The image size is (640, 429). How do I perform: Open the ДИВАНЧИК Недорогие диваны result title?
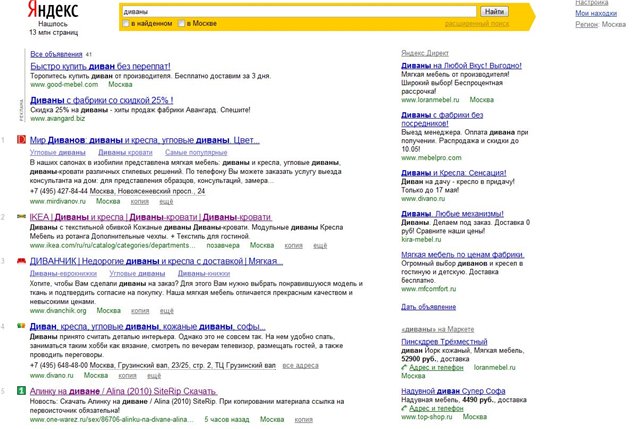[156, 261]
